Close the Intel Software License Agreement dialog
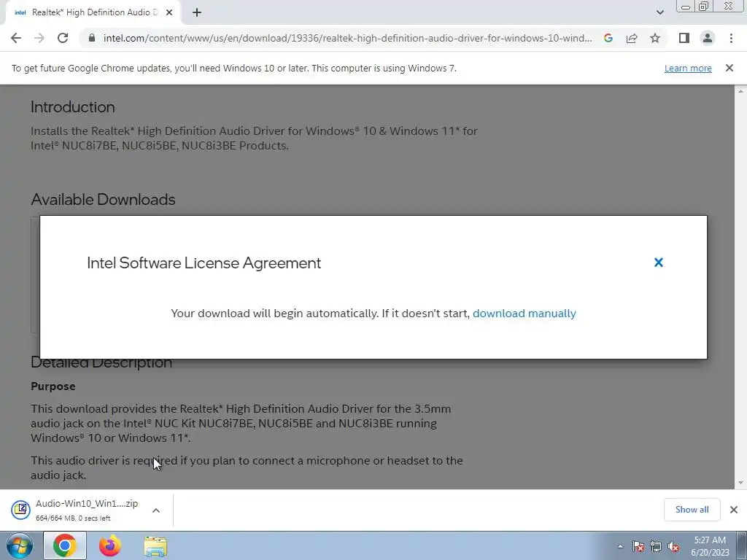 (x=659, y=262)
